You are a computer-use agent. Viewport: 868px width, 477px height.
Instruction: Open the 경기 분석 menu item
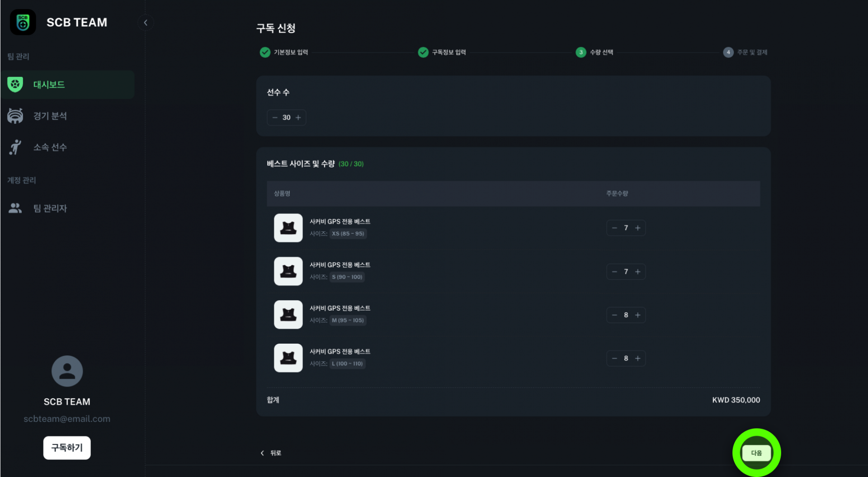[50, 116]
